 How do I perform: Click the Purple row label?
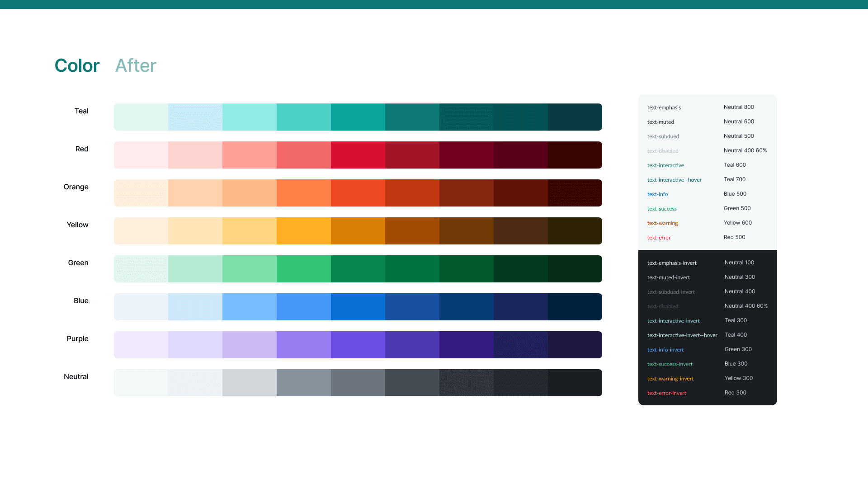pos(77,339)
